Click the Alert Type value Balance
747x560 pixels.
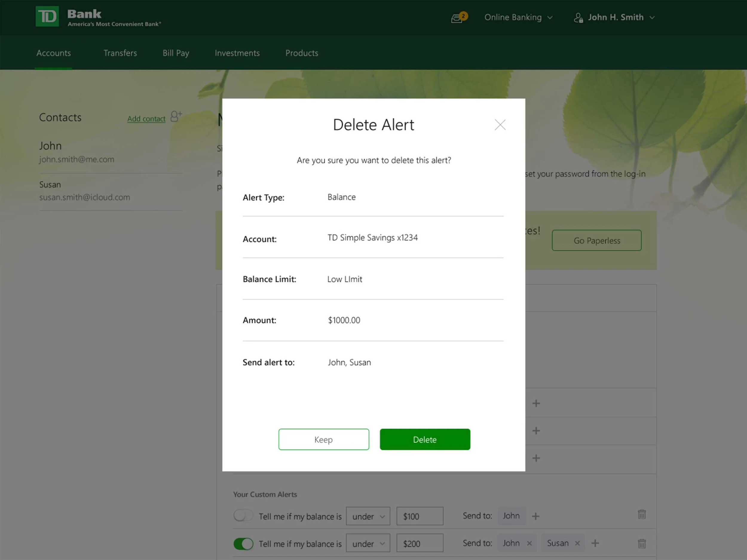coord(342,197)
